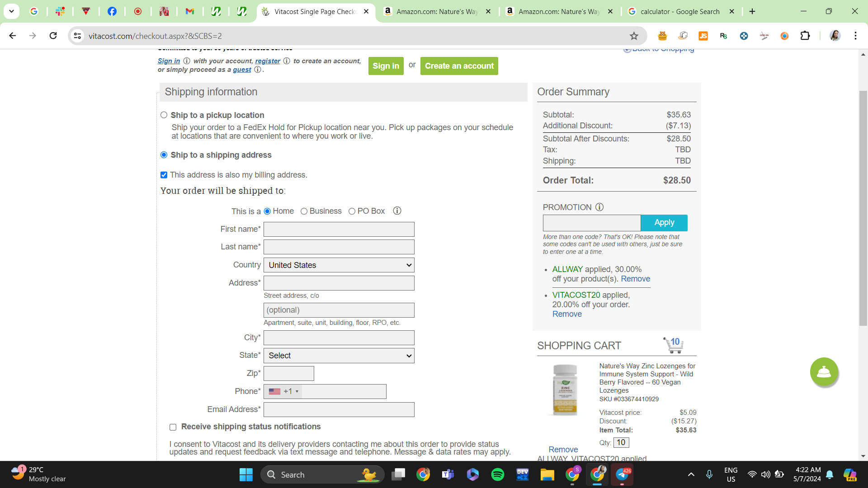Image resolution: width=868 pixels, height=488 pixels.
Task: Open the orange JS extension icon
Action: pos(703,36)
